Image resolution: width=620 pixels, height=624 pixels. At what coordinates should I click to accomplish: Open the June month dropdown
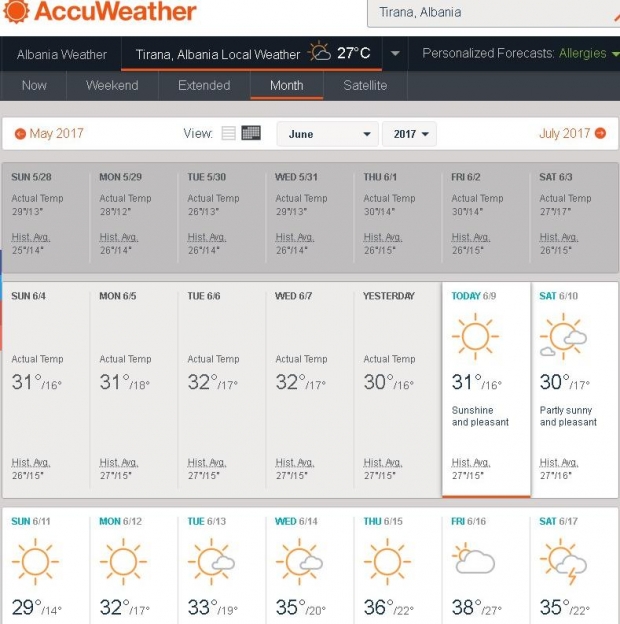point(327,134)
